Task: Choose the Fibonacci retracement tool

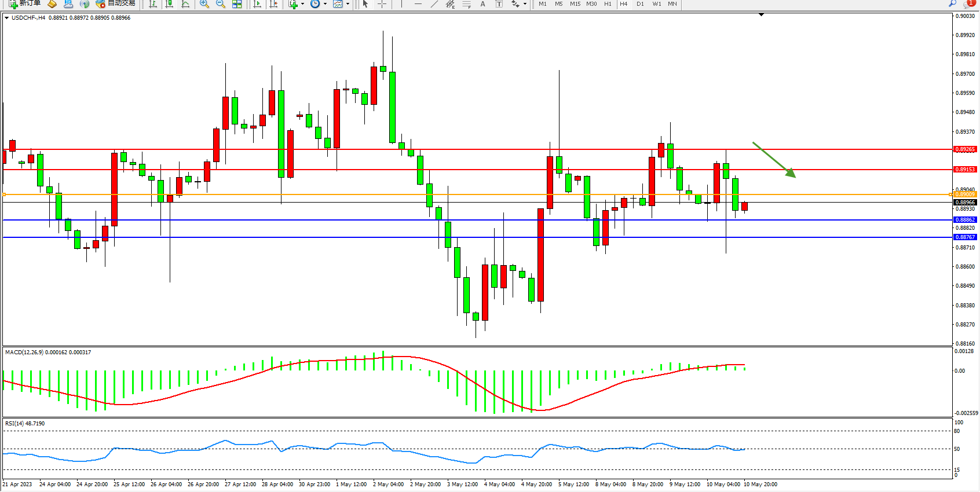Action: [450, 4]
